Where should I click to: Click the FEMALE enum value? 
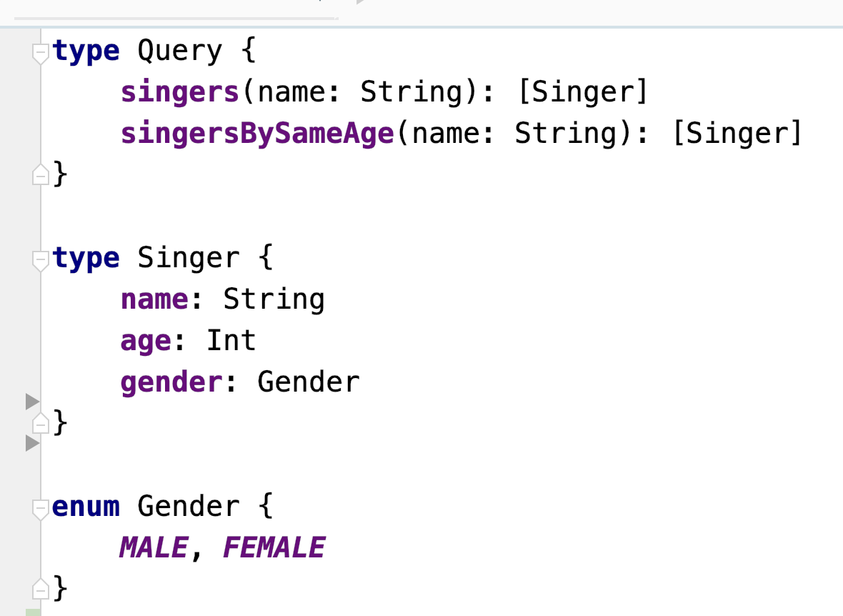(x=274, y=547)
